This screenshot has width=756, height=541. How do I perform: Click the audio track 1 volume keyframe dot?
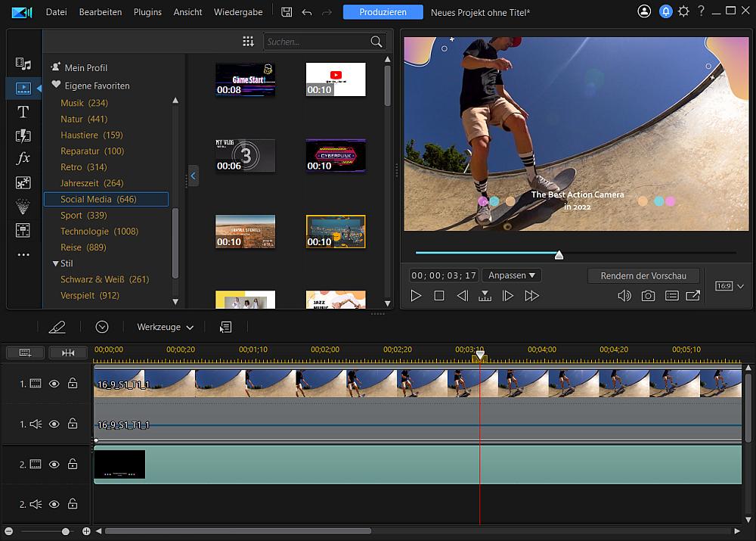[97, 440]
